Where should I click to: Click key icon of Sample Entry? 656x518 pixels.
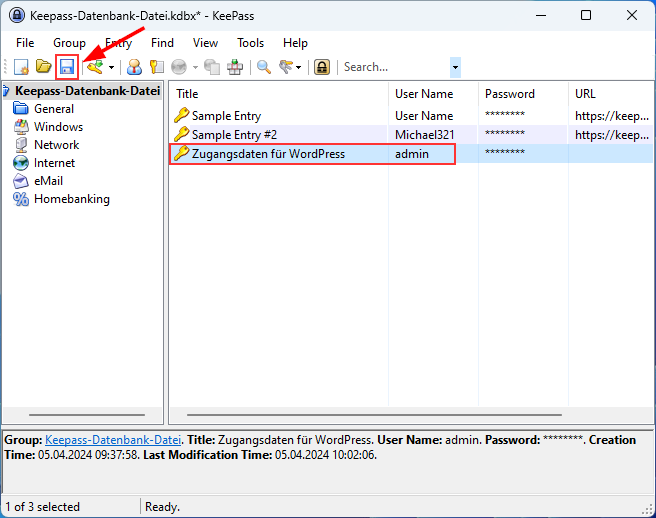tap(182, 115)
